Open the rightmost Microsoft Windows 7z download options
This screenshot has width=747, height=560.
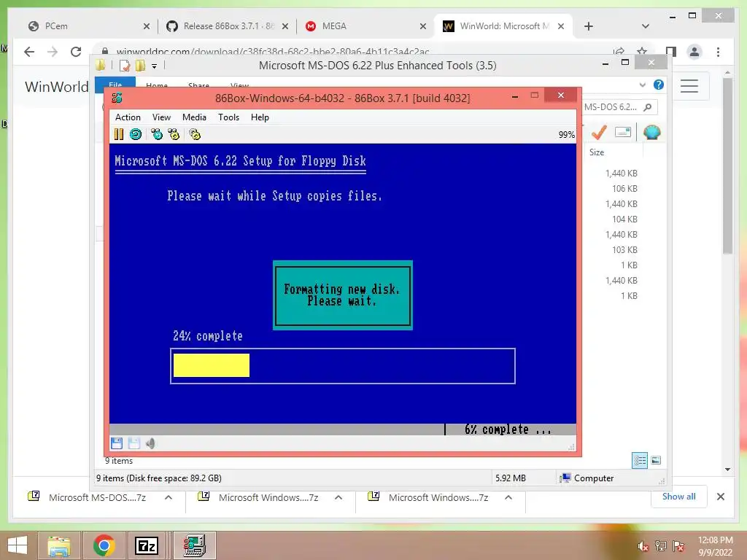[508, 497]
